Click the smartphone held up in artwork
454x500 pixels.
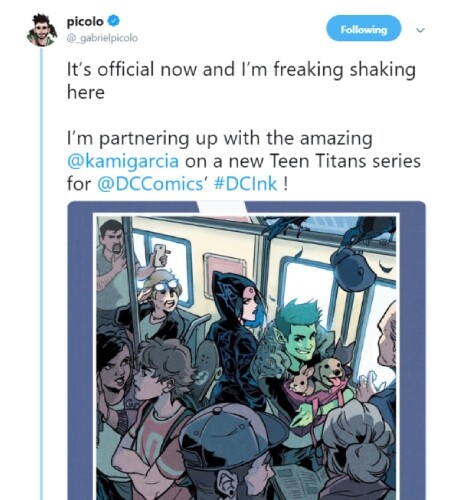tap(160, 255)
